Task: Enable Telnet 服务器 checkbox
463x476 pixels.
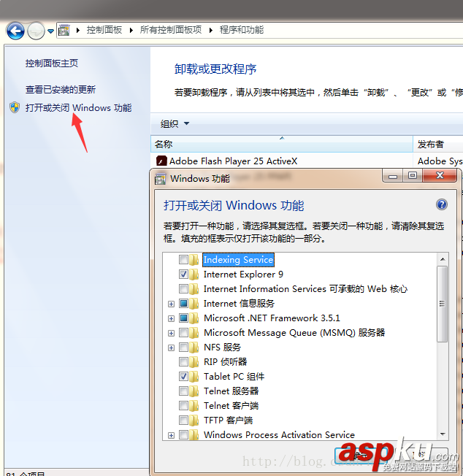Action: tap(183, 391)
